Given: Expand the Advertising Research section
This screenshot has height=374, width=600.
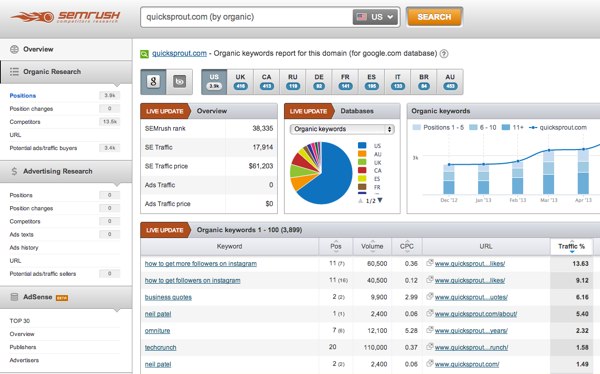Looking at the screenshot, I should 66,171.
